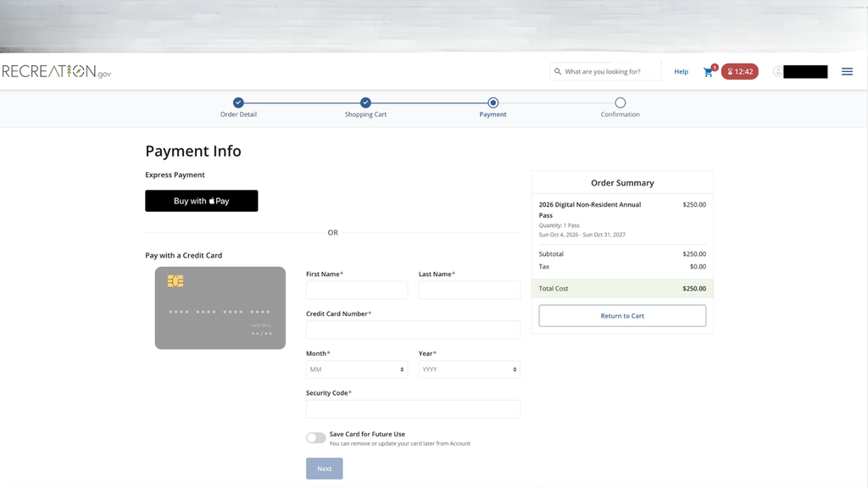Click the 12:42 session timer badge

[x=739, y=71]
